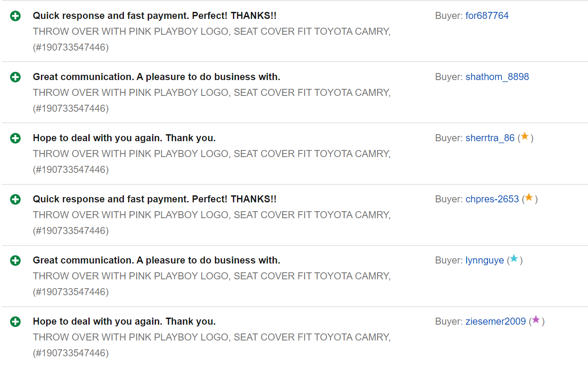Select sherrtra_86's 'Hope to deal with you again' comment
Image resolution: width=588 pixels, height=366 pixels.
(x=124, y=138)
